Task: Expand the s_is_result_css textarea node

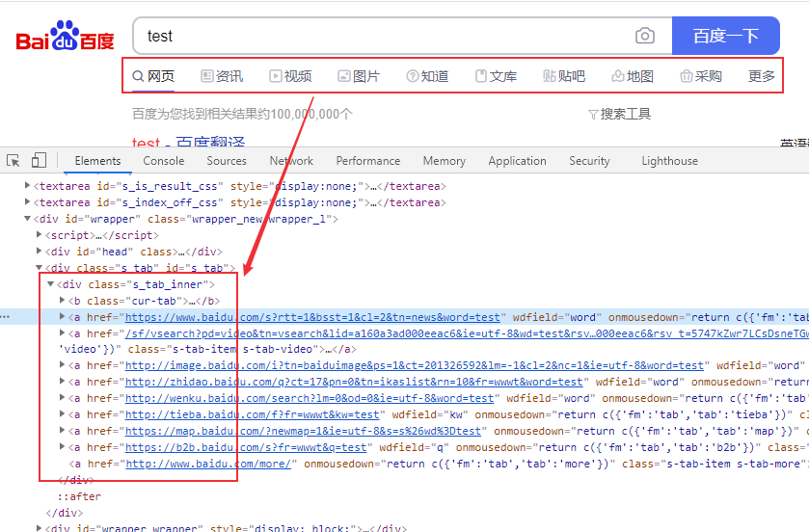Action: (x=27, y=186)
